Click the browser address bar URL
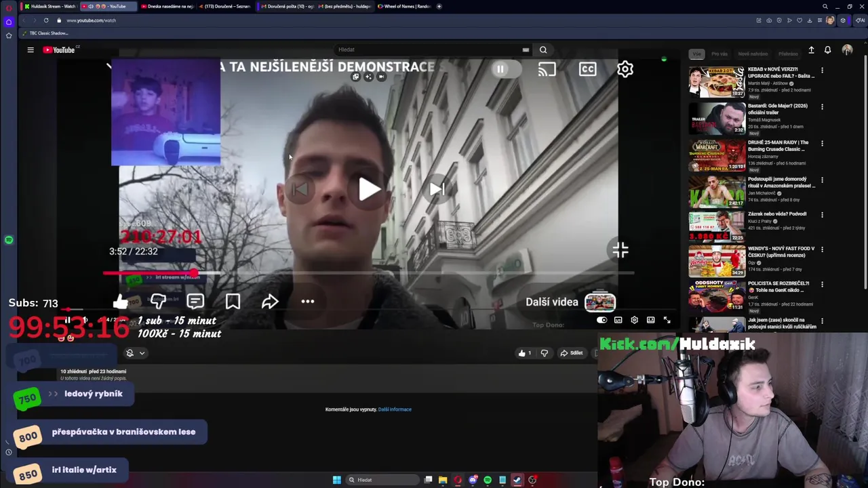This screenshot has height=488, width=868. click(x=91, y=20)
